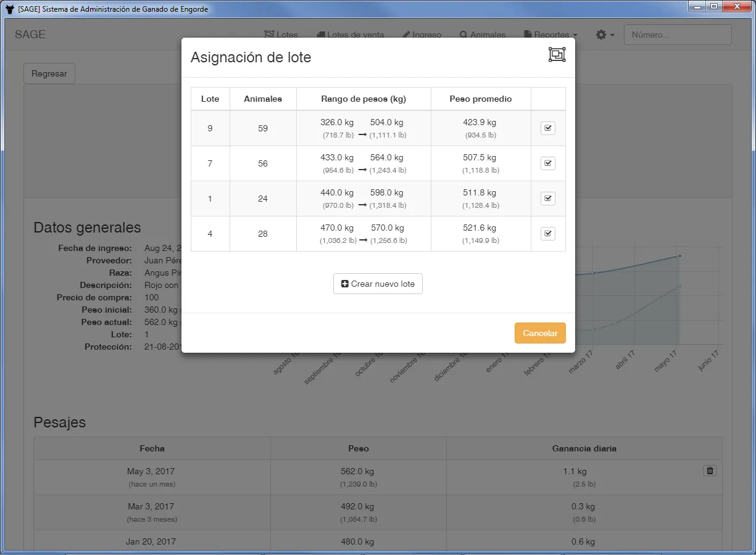Click the Número search field
Image resolution: width=756 pixels, height=555 pixels.
point(677,35)
